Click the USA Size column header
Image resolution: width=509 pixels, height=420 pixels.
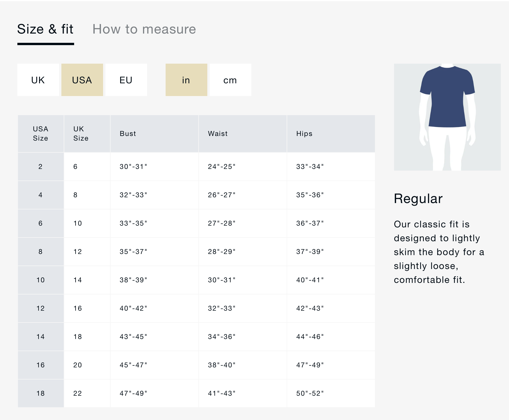pos(41,134)
